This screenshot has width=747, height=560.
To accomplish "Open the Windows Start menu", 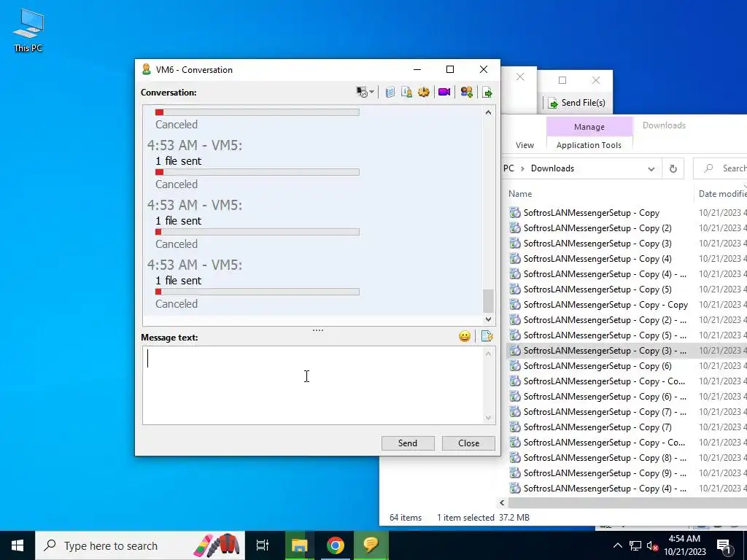I will click(18, 545).
